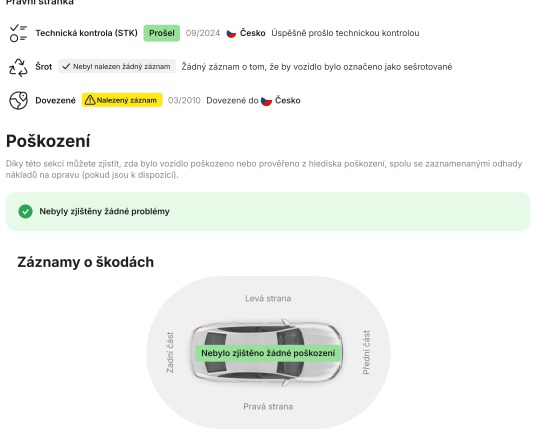This screenshot has width=540, height=445.
Task: Click the Czech flag in Dovezené row
Action: click(266, 101)
